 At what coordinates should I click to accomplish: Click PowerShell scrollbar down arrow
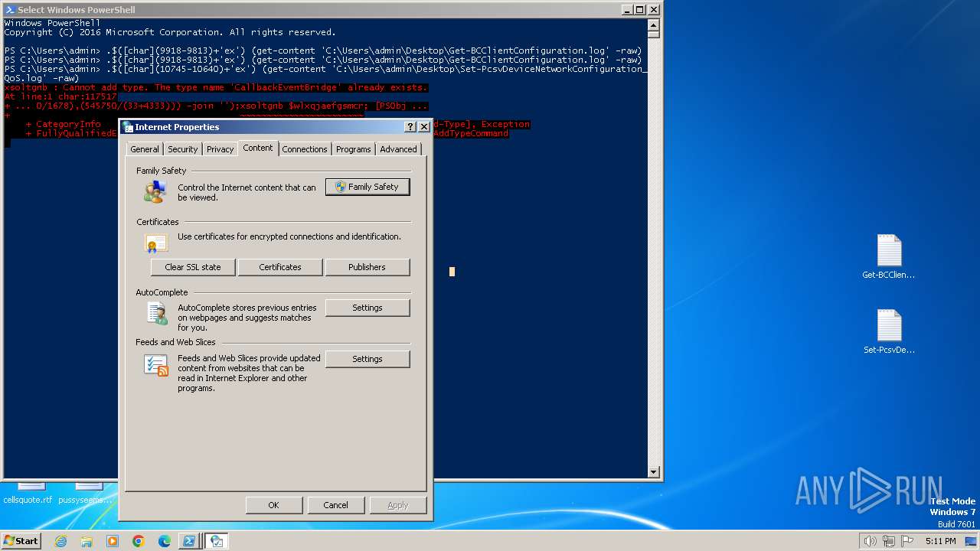(x=654, y=472)
